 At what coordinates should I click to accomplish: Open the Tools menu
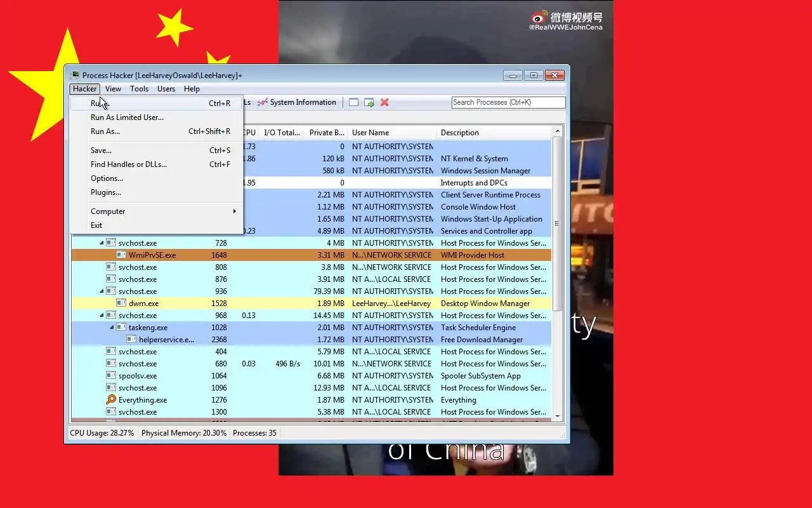click(x=139, y=89)
